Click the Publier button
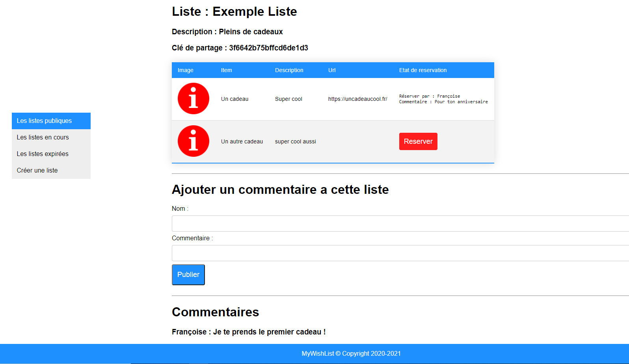 (x=188, y=275)
